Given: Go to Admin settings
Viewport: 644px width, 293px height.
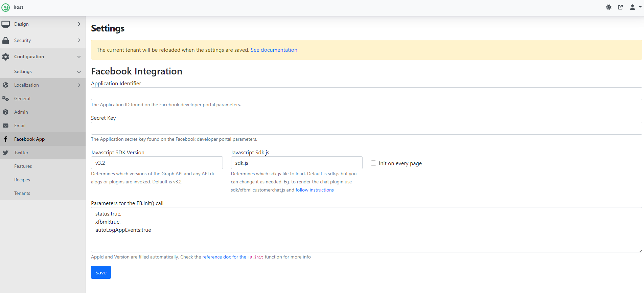Looking at the screenshot, I should tap(43, 112).
